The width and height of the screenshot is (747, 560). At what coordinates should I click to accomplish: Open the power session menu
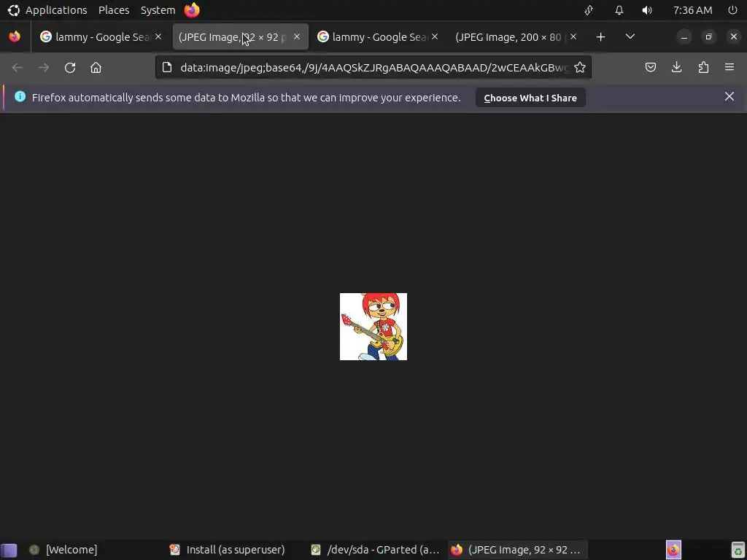coord(732,10)
